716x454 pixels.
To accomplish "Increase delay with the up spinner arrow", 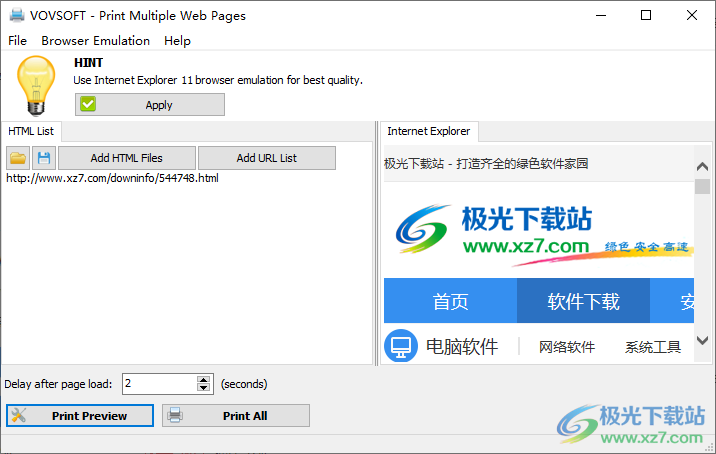I will (203, 380).
